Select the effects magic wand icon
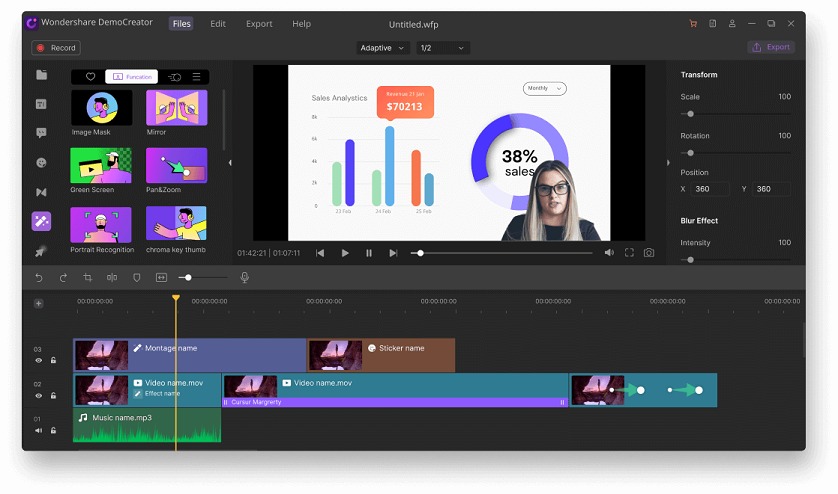The width and height of the screenshot is (838, 494). click(41, 221)
